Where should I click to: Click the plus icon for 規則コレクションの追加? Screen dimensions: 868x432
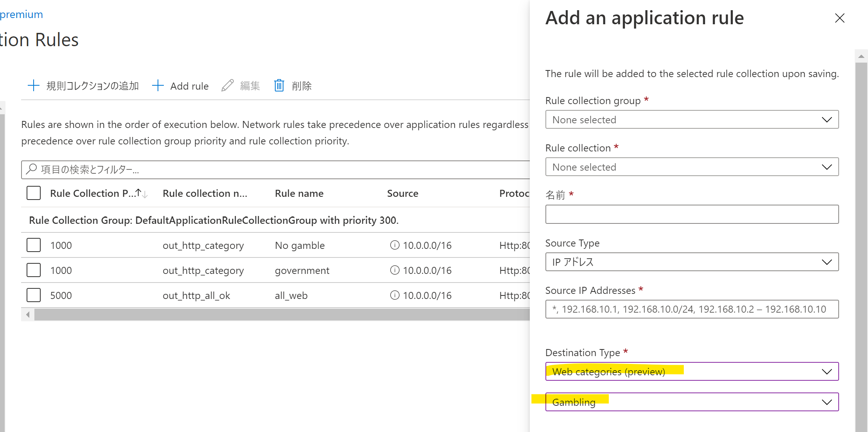click(34, 86)
